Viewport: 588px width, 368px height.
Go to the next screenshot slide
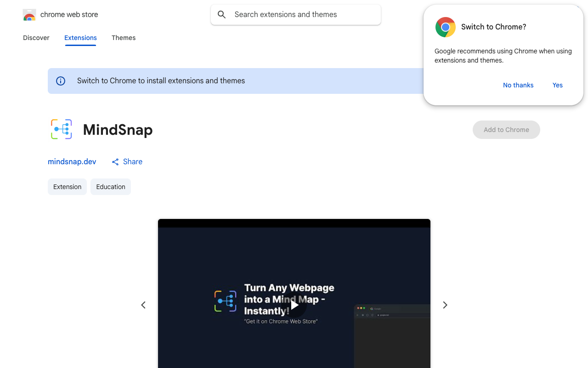445,305
